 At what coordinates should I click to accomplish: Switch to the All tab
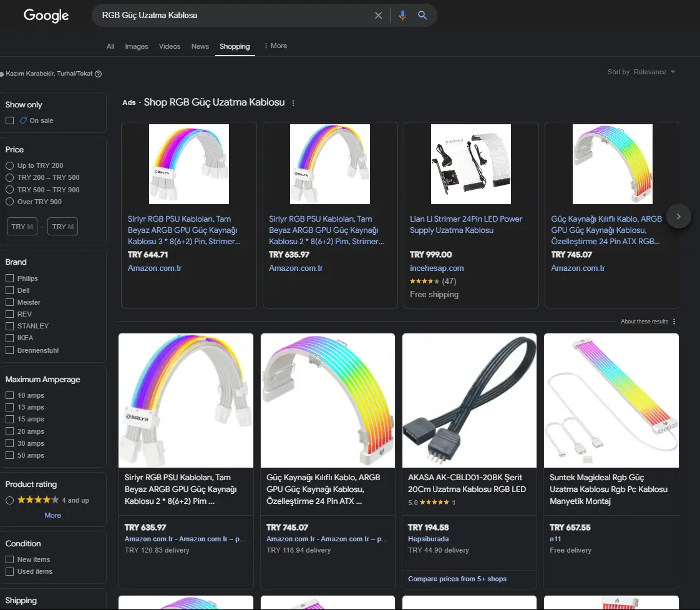click(110, 46)
